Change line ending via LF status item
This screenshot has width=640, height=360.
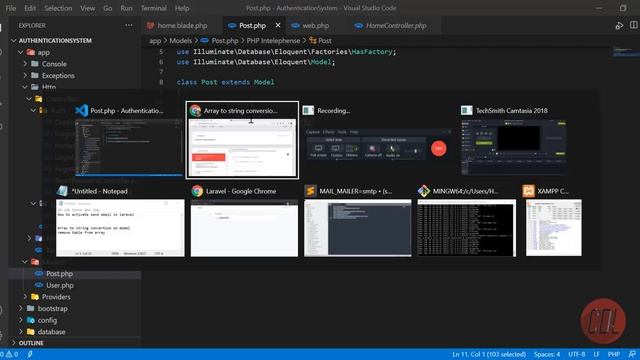[x=596, y=354]
